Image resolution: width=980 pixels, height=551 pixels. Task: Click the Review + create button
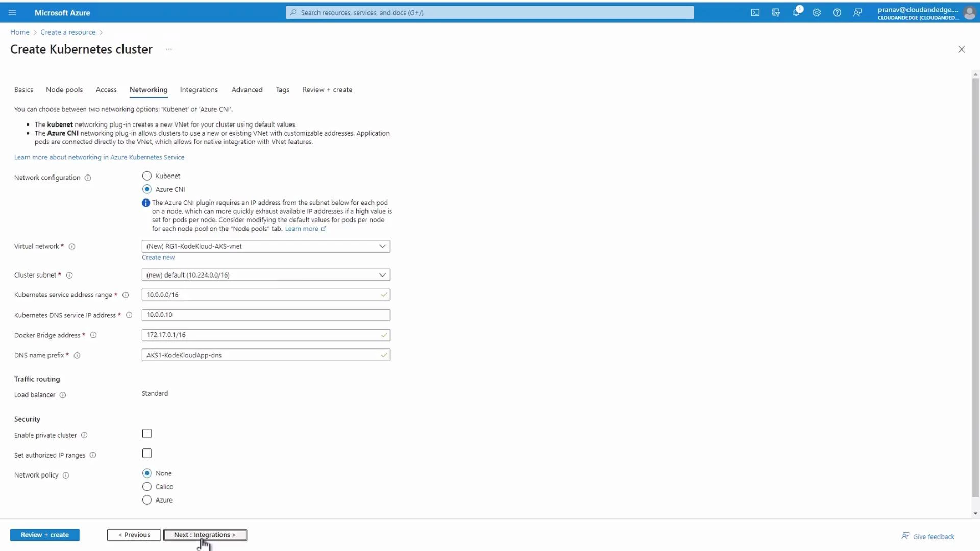(x=45, y=535)
